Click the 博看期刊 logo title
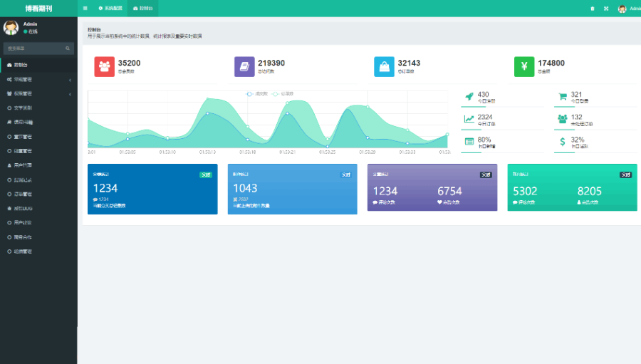Screen dimensions: 641x364 tap(38, 8)
